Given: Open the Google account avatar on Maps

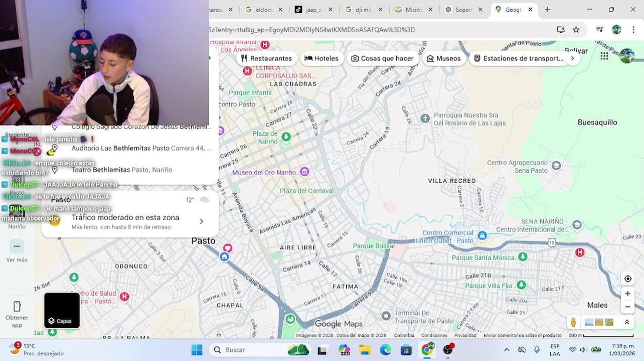Looking at the screenshot, I should point(626,56).
